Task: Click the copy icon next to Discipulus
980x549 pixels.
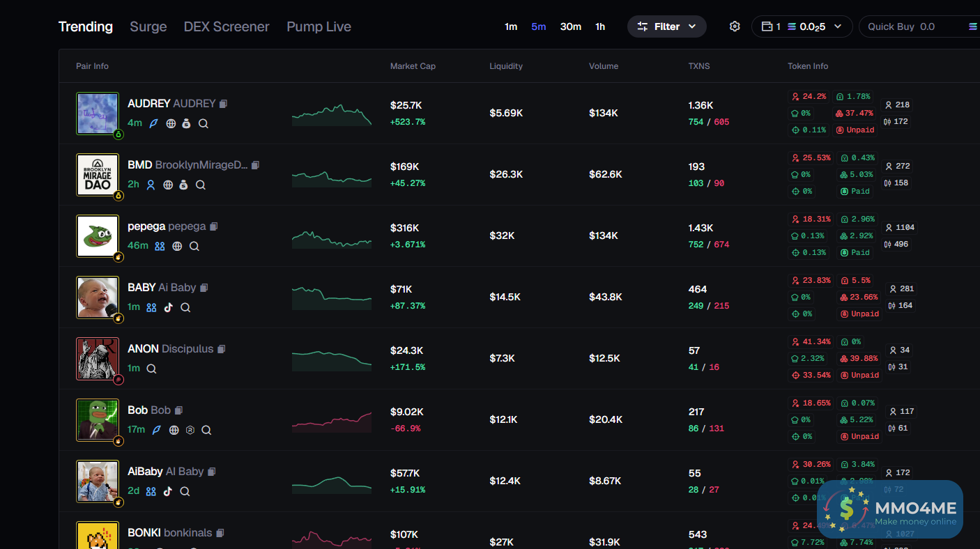Action: click(x=222, y=349)
